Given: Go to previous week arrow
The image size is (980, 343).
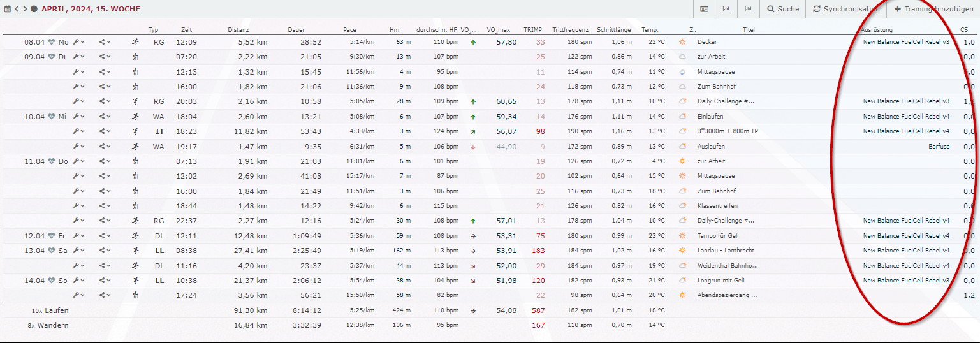Looking at the screenshot, I should pos(17,9).
